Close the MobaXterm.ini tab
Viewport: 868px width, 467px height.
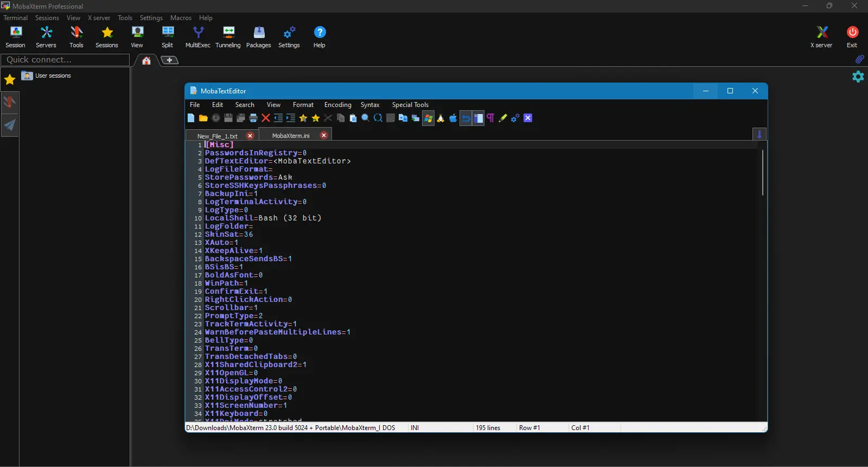pos(324,135)
